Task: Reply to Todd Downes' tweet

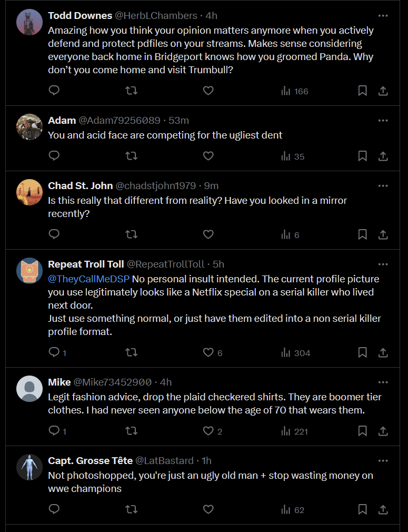Action: [x=54, y=91]
